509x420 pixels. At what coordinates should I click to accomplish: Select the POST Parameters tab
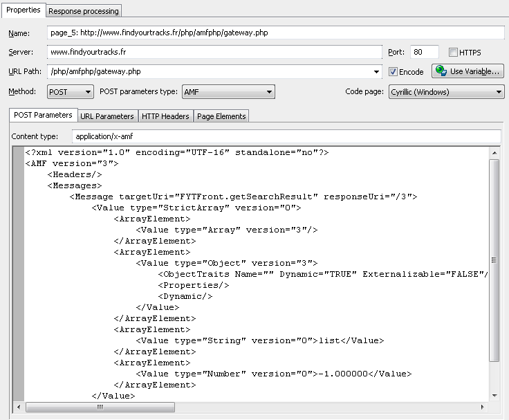[x=43, y=115]
